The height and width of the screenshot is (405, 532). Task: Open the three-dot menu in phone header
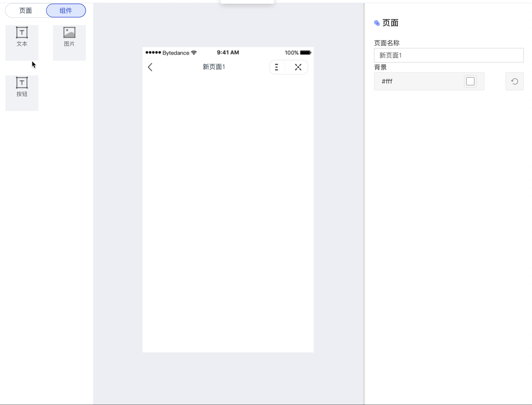[277, 67]
